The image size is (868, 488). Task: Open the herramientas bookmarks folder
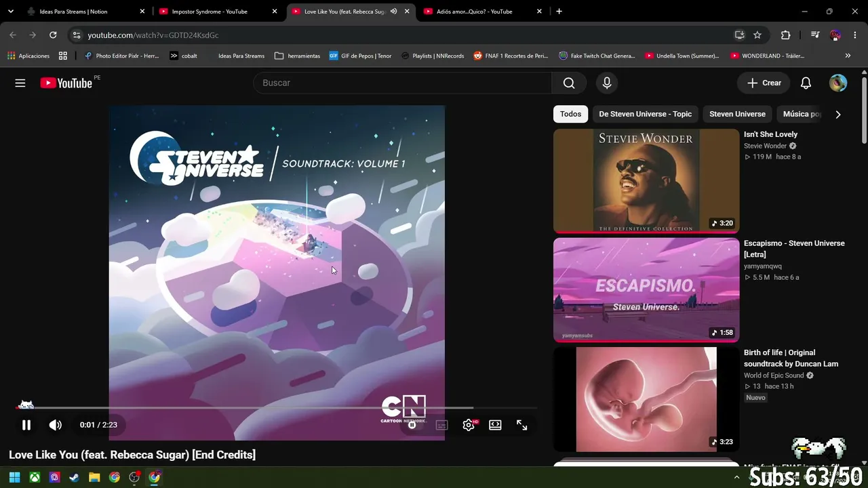pos(298,56)
